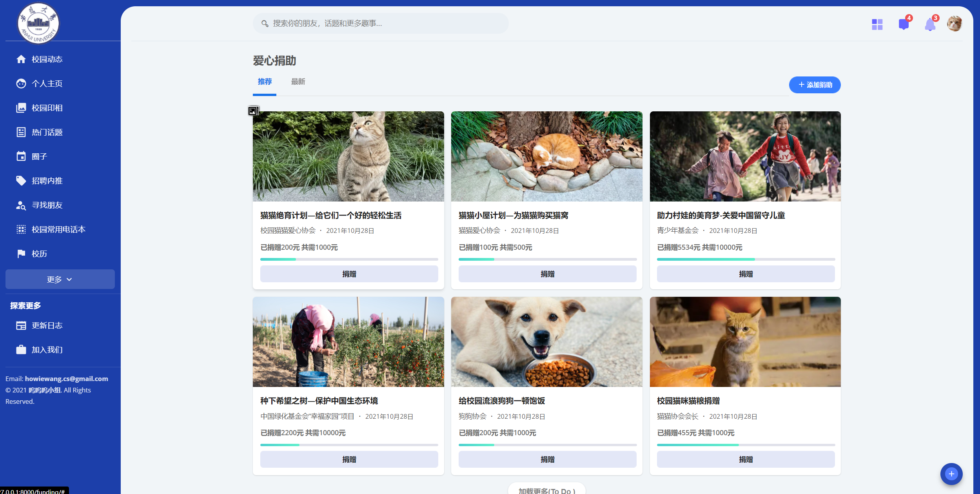
Task: Click 捐赠 under 猫猫小屋计划 card
Action: (547, 274)
